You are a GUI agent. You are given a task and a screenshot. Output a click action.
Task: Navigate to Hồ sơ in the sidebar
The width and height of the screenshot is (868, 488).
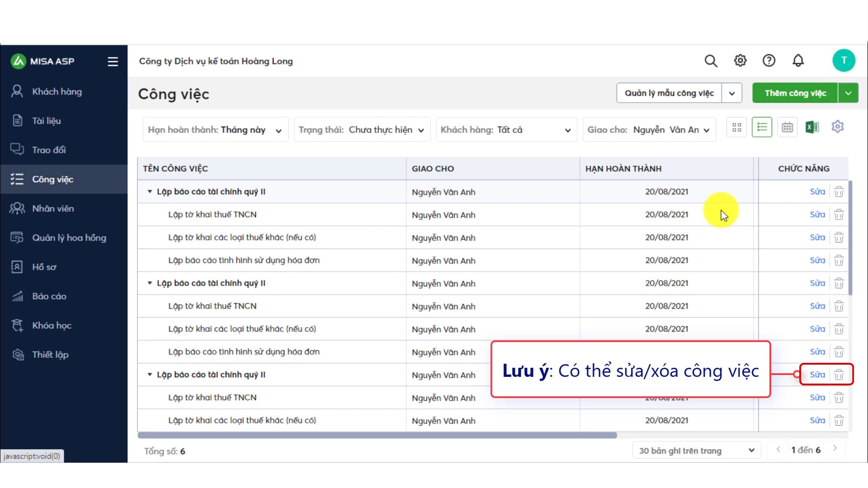(64, 267)
